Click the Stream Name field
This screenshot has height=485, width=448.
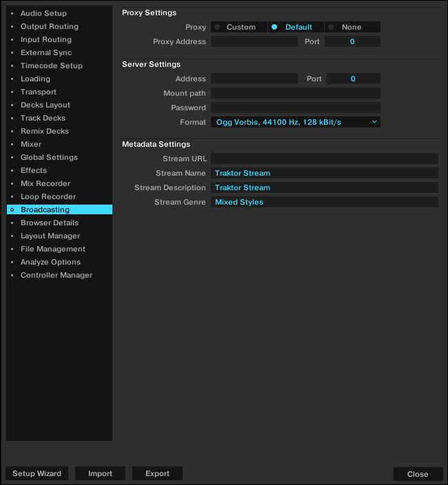(x=325, y=173)
